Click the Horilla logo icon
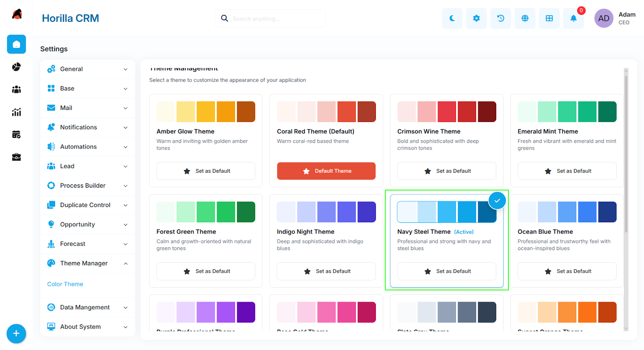The width and height of the screenshot is (644, 350). coord(17,14)
